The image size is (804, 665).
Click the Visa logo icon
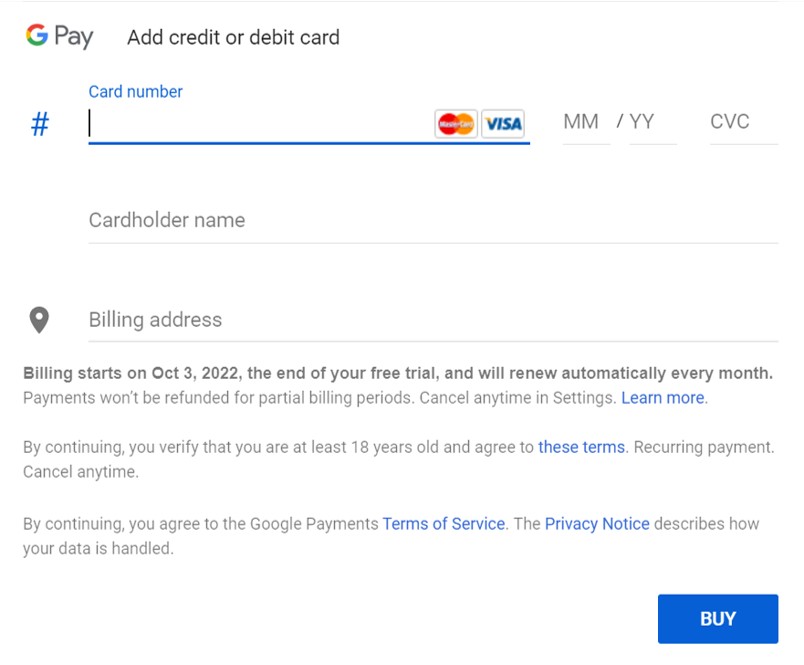click(x=503, y=123)
